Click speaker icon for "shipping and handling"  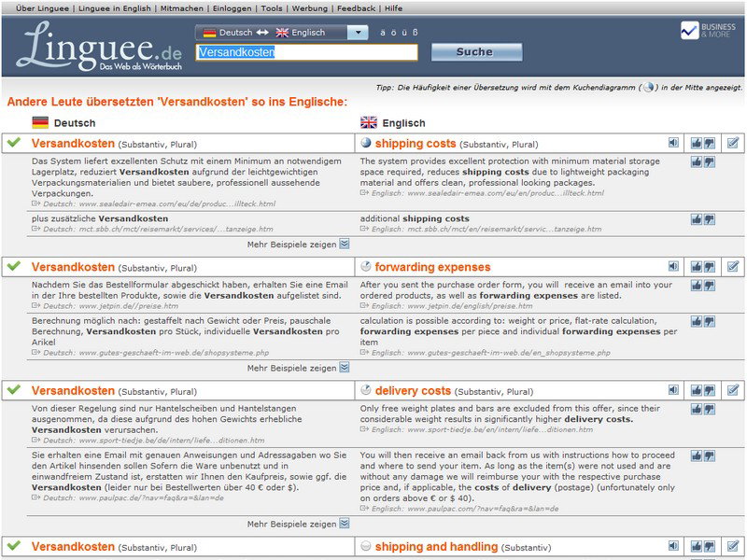click(x=673, y=545)
